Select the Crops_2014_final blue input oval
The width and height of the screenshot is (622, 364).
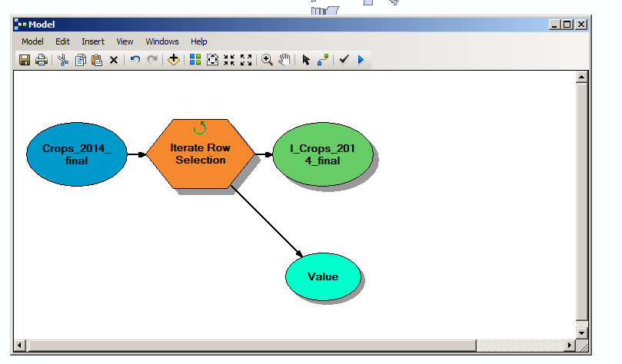tap(77, 154)
